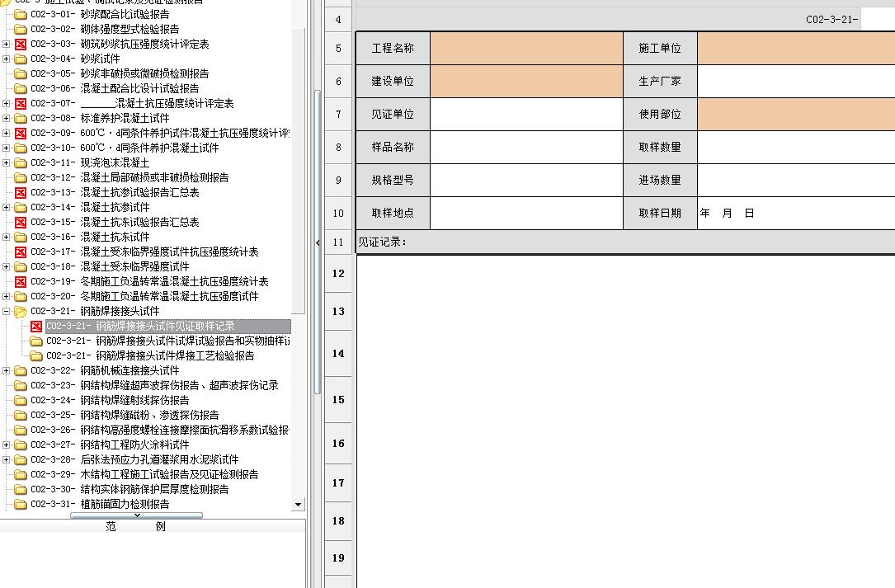The width and height of the screenshot is (895, 588).
Task: Click the folder icon of C02-3-25
Action: tap(21, 416)
